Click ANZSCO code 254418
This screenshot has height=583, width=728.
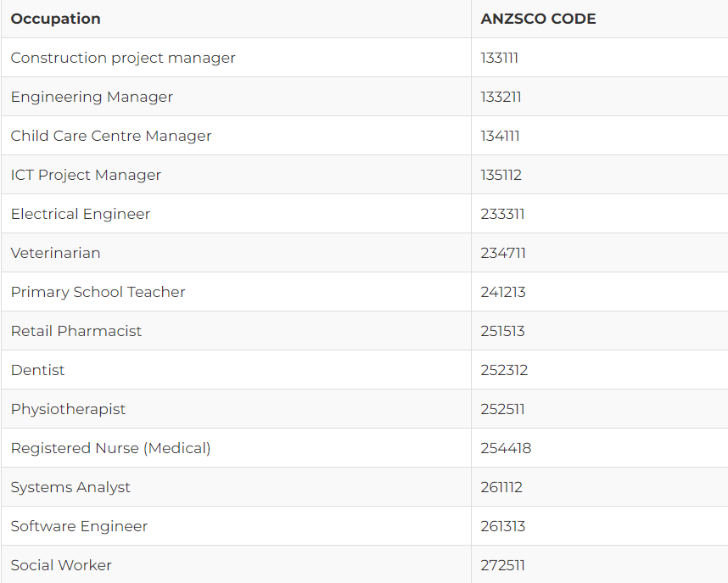click(506, 448)
